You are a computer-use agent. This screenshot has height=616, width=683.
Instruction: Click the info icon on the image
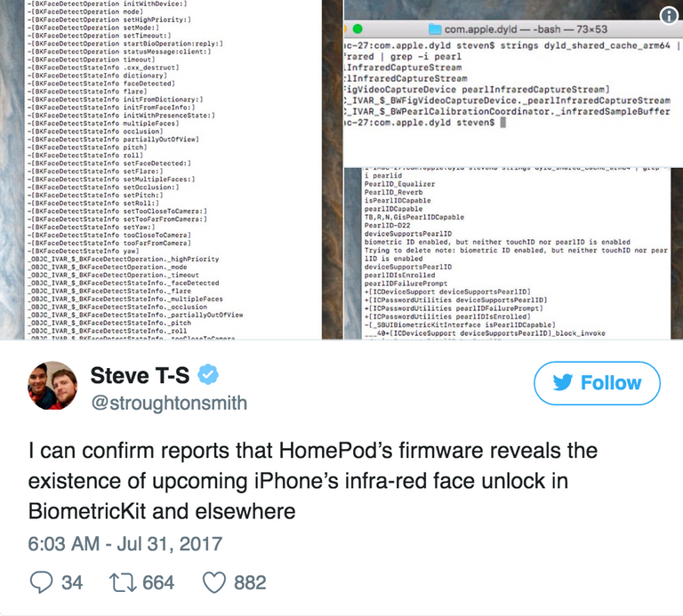coord(669,16)
